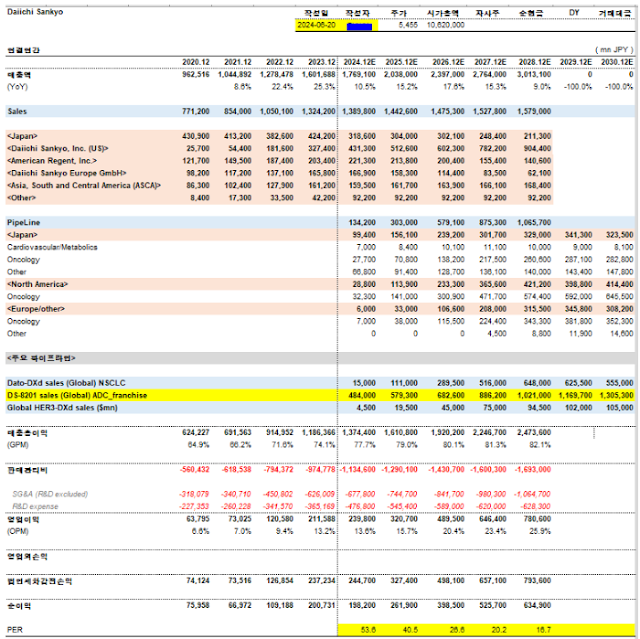Screen dimensions: 640x639
Task: Click the "<Asia, South and Central America (ASCA)>" label
Action: pyautogui.click(x=84, y=186)
